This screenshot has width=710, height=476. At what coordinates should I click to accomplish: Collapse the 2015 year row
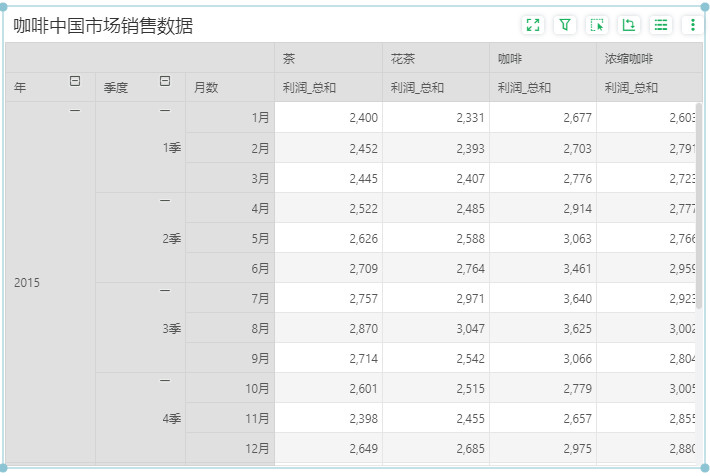tap(75, 111)
